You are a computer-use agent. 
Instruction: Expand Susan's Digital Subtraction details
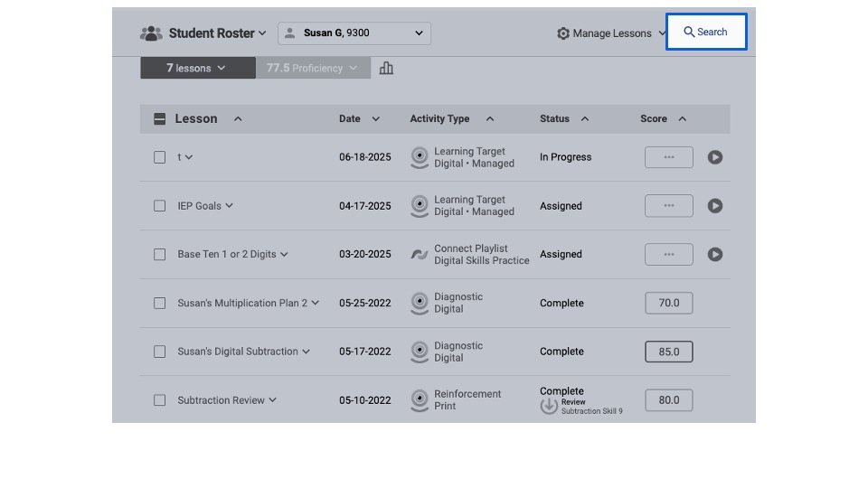point(307,352)
